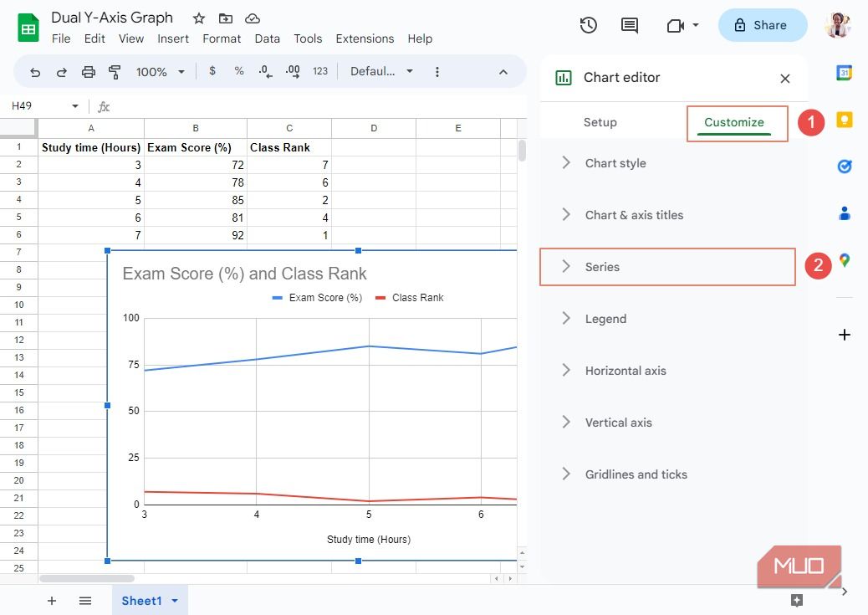868x615 pixels.
Task: Open Google Maps in the side panel
Action: pyautogui.click(x=845, y=260)
